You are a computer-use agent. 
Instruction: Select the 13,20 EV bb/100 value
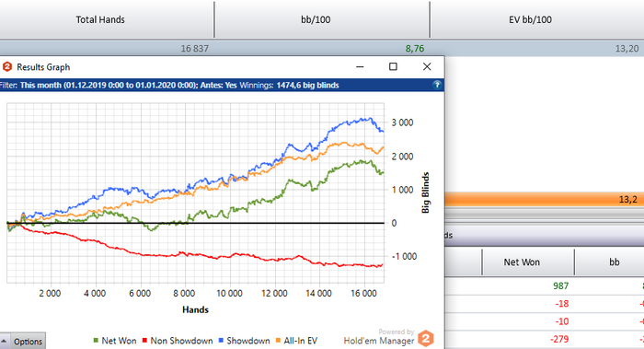pyautogui.click(x=627, y=49)
